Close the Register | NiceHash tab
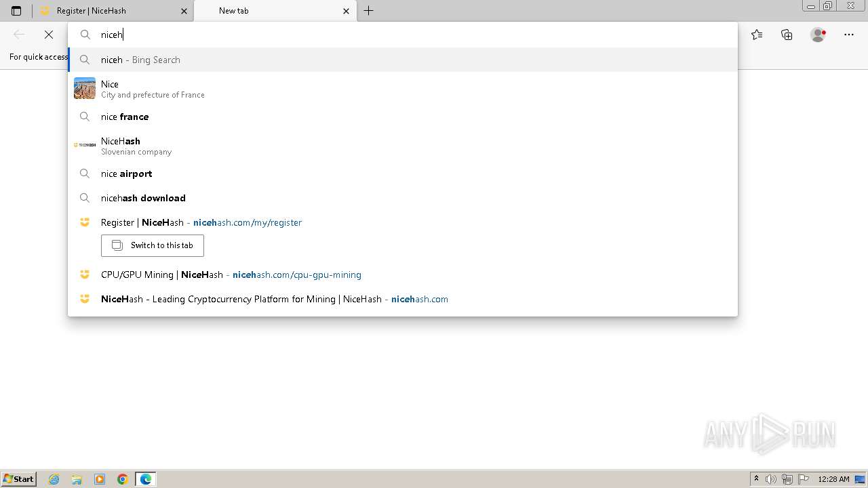This screenshot has width=868, height=488. coord(184,11)
